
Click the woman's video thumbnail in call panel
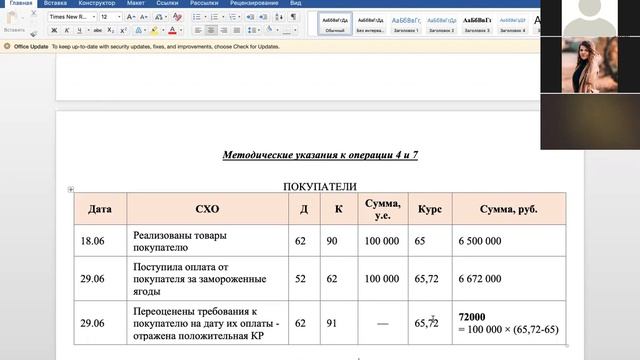(590, 64)
